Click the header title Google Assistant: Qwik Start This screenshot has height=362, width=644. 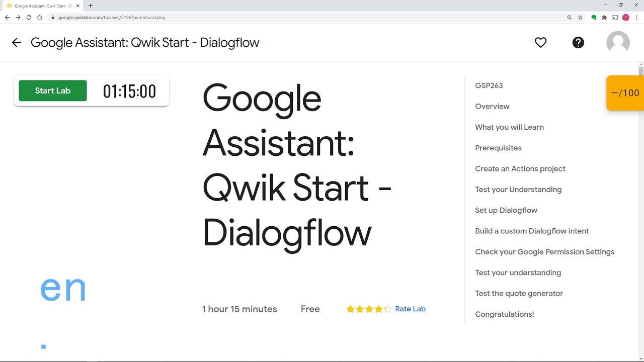pos(145,43)
